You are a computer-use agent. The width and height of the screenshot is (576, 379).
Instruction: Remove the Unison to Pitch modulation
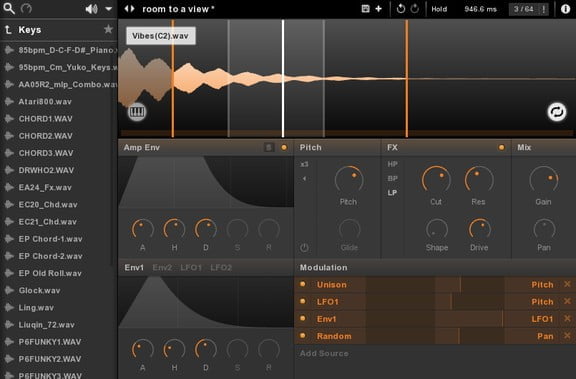[567, 284]
